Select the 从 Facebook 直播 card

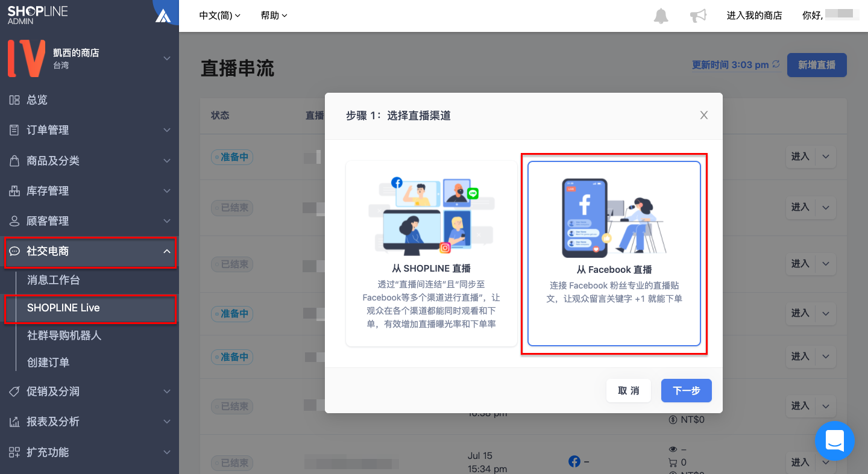614,253
